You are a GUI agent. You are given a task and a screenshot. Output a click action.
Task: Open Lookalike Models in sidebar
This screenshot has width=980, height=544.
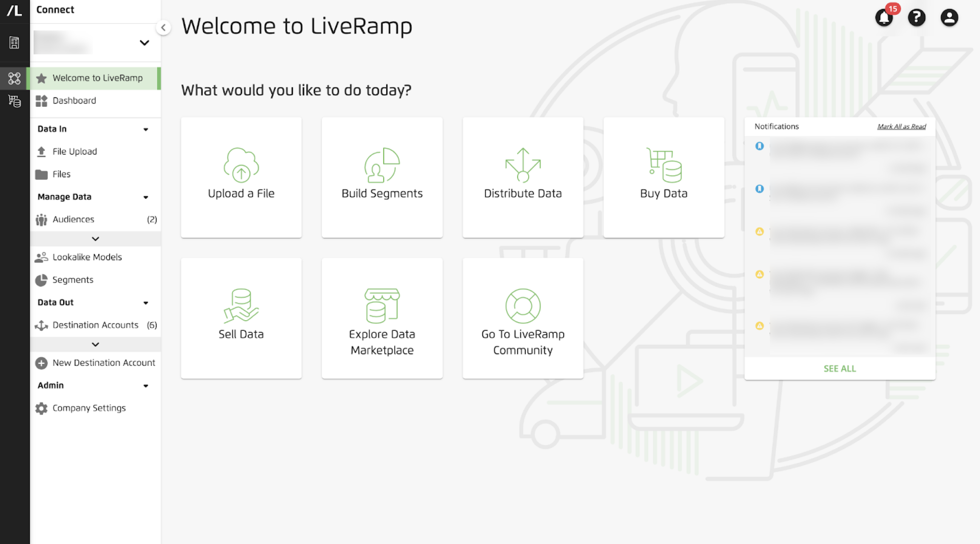coord(96,257)
